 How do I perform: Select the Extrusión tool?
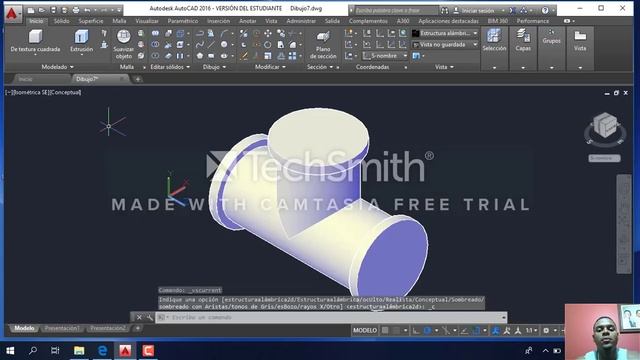(x=81, y=41)
